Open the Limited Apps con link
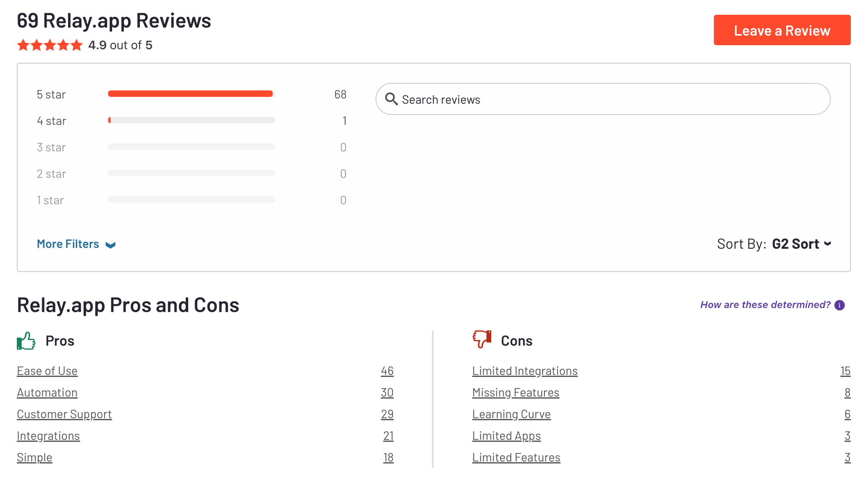The image size is (868, 479). coord(506,436)
